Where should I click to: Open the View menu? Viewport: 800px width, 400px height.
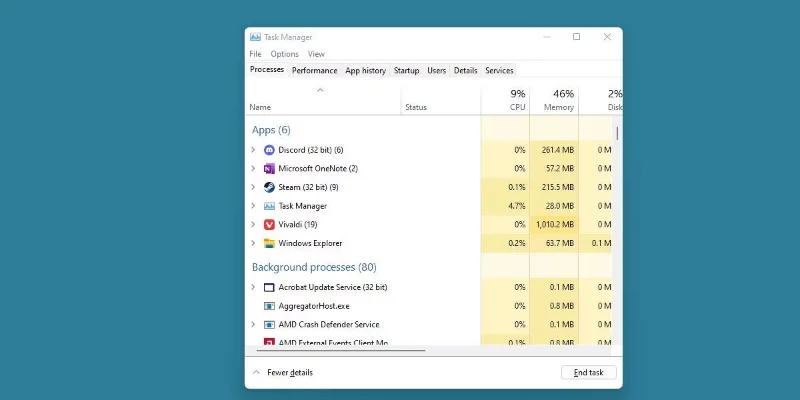tap(316, 54)
